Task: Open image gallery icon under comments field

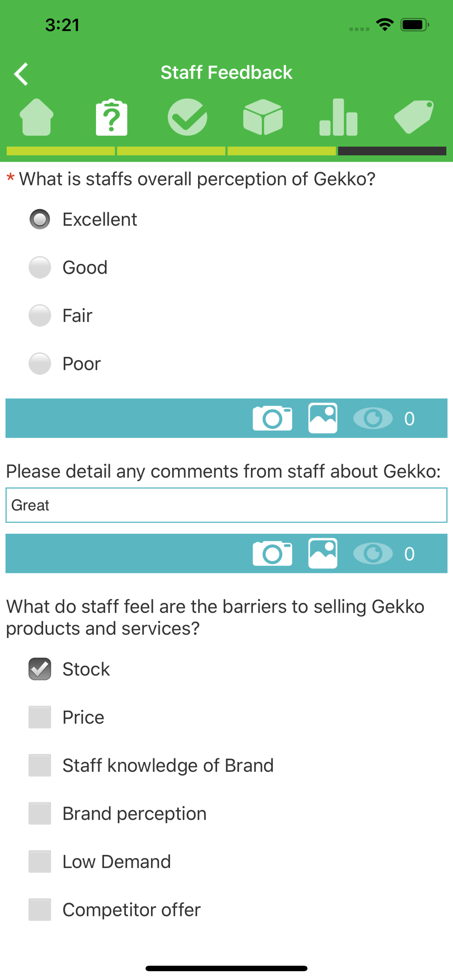Action: pyautogui.click(x=323, y=554)
